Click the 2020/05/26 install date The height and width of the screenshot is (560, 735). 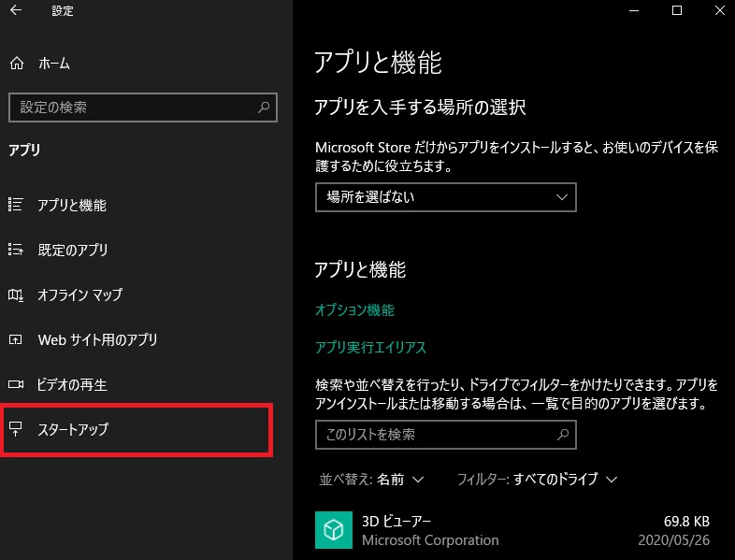click(x=674, y=540)
